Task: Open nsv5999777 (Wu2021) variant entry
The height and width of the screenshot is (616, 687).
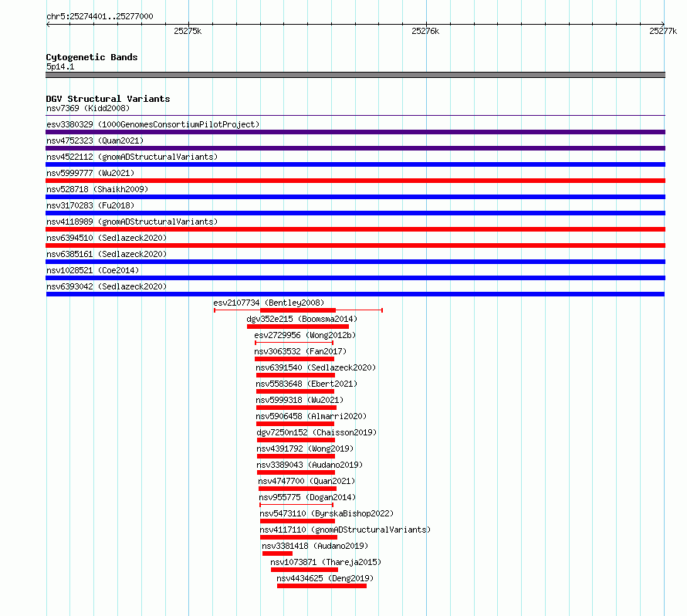Action: [x=90, y=173]
